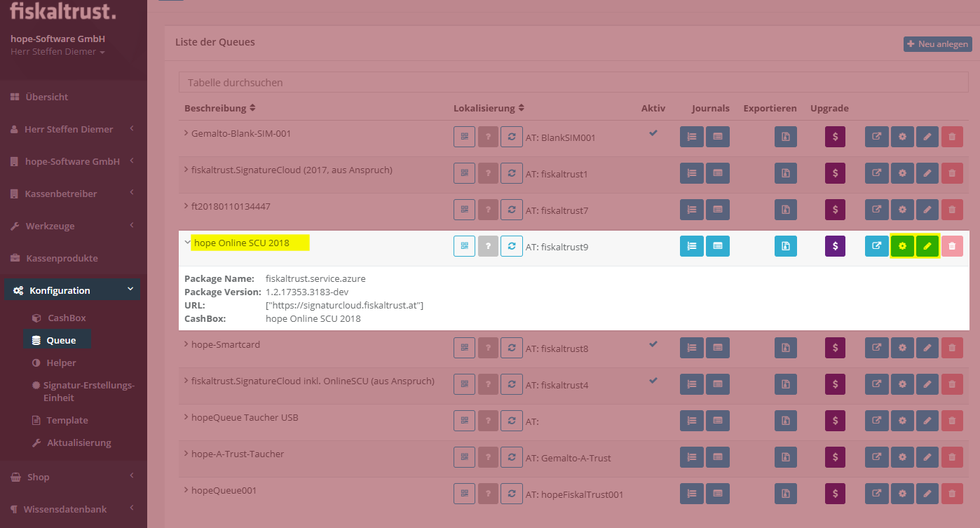Expand the hope-A-Trust-Taucher row

coord(186,454)
